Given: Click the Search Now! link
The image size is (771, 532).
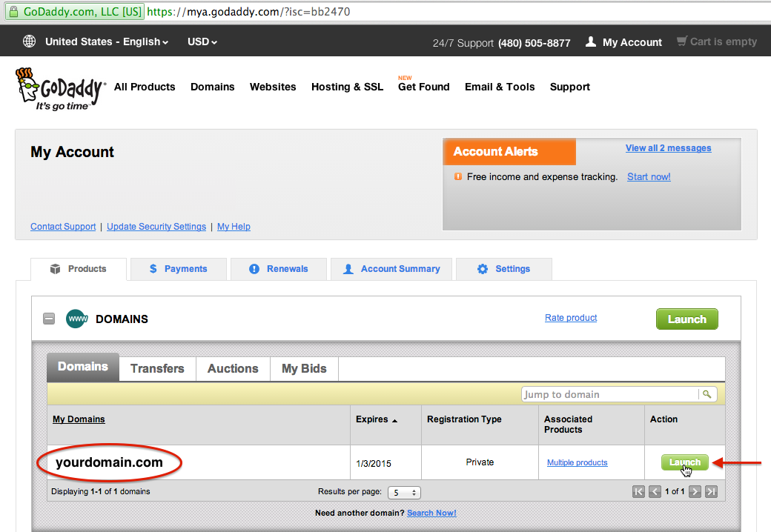Looking at the screenshot, I should (x=431, y=513).
